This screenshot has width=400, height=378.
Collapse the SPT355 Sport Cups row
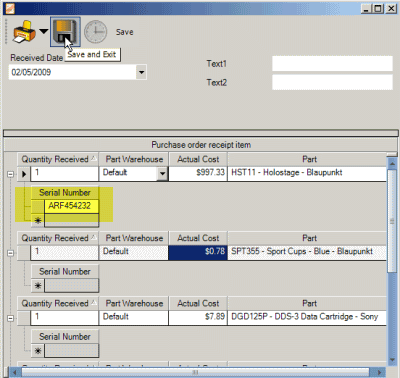click(x=10, y=253)
